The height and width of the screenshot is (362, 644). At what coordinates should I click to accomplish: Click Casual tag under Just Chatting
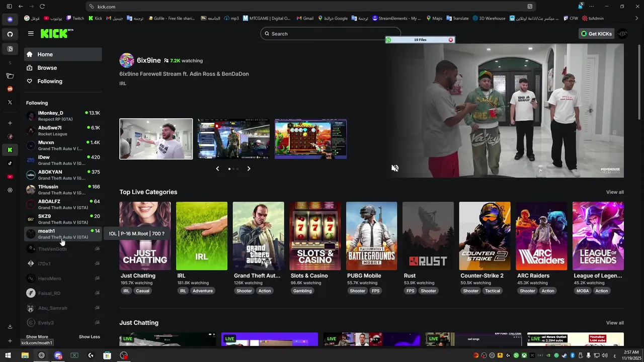(x=142, y=291)
